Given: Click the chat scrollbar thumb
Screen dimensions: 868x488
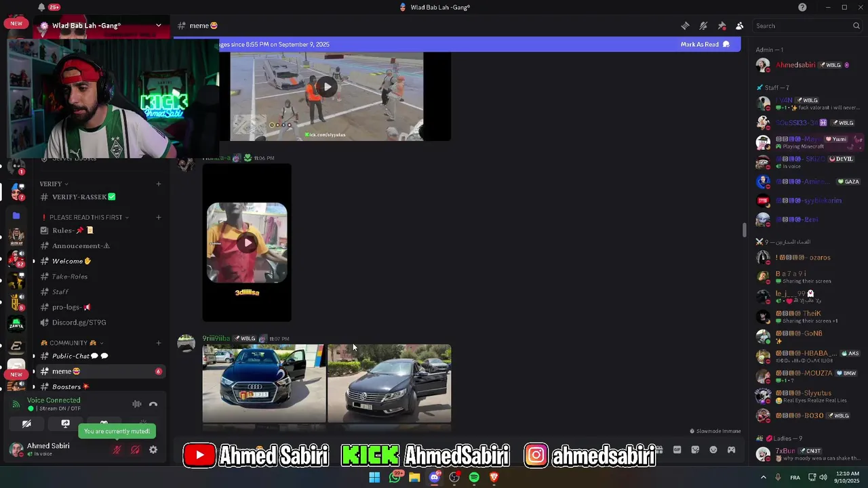Looking at the screenshot, I should tap(744, 230).
